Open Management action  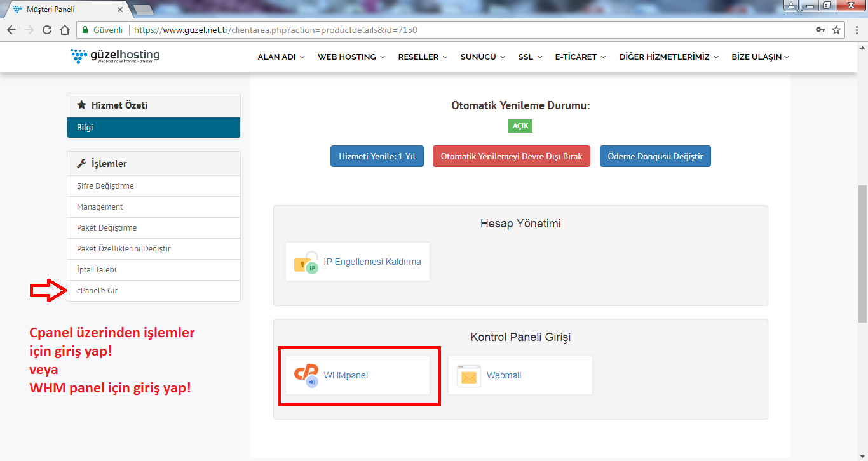[x=154, y=207]
